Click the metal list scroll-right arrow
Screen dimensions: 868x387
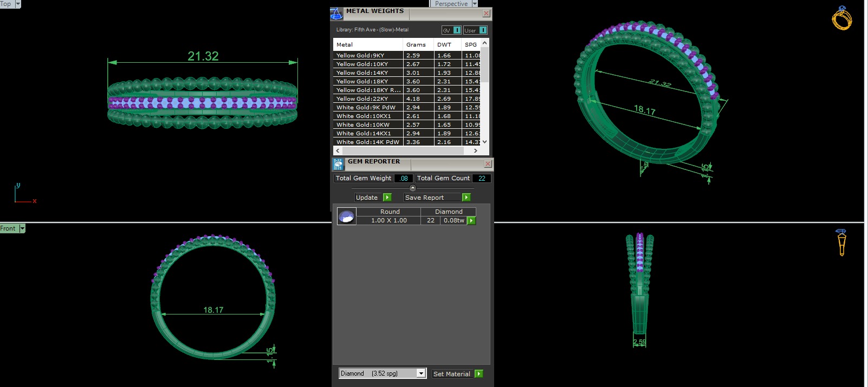pyautogui.click(x=476, y=151)
